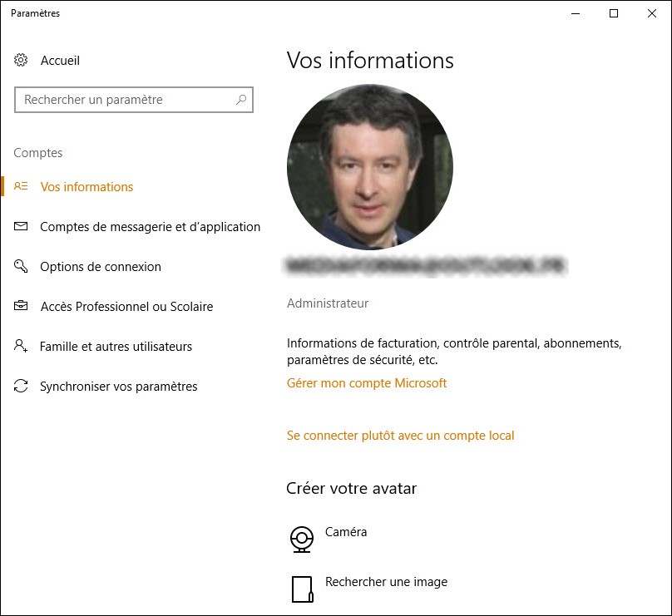672x616 pixels.
Task: Select Vos informations in the sidebar
Action: click(86, 187)
